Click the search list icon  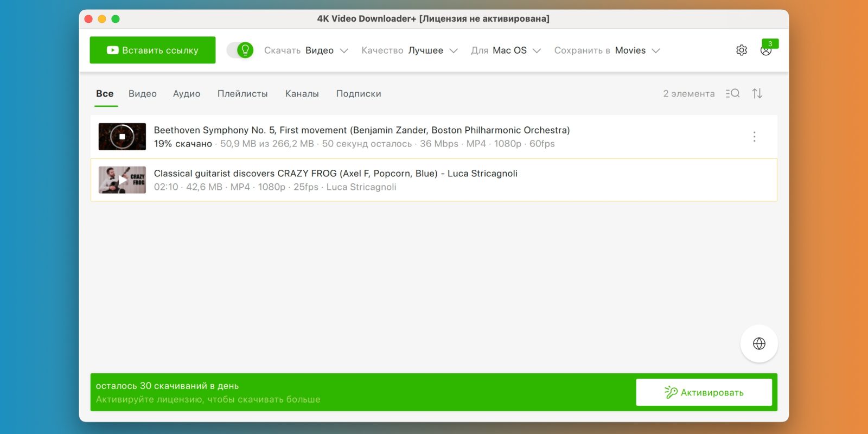(x=732, y=93)
